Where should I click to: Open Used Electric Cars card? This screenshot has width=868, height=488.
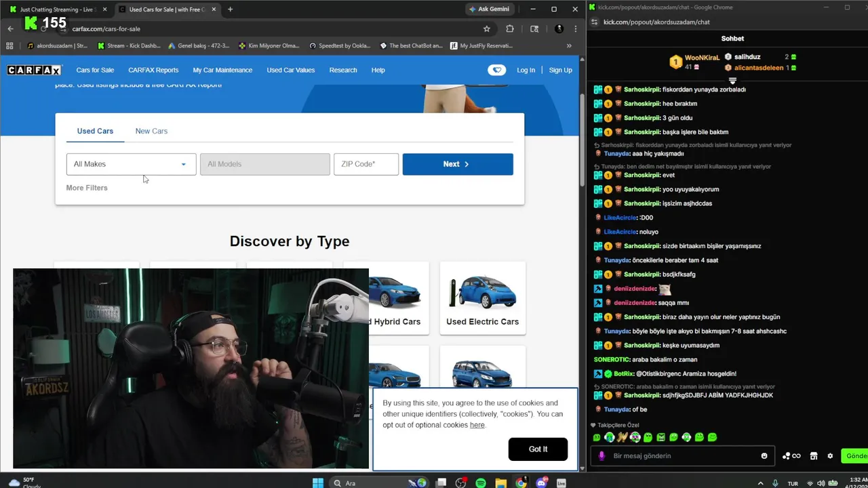[x=482, y=298]
